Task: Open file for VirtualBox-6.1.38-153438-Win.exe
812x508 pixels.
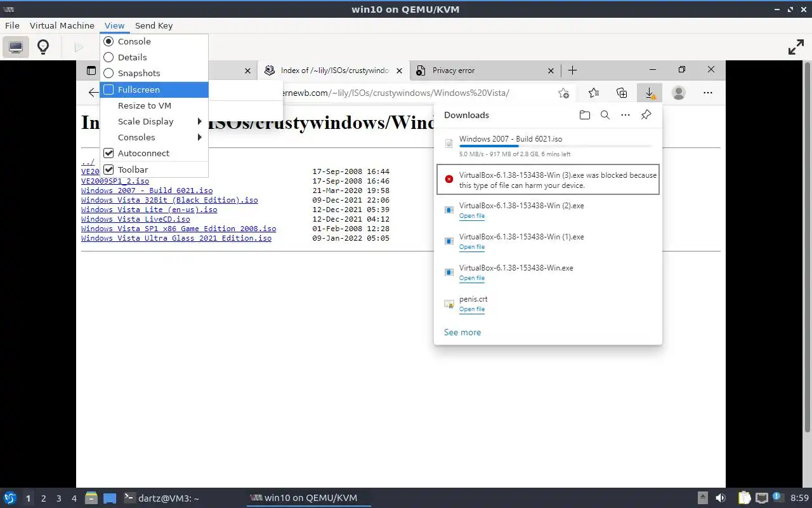Action: tap(472, 278)
